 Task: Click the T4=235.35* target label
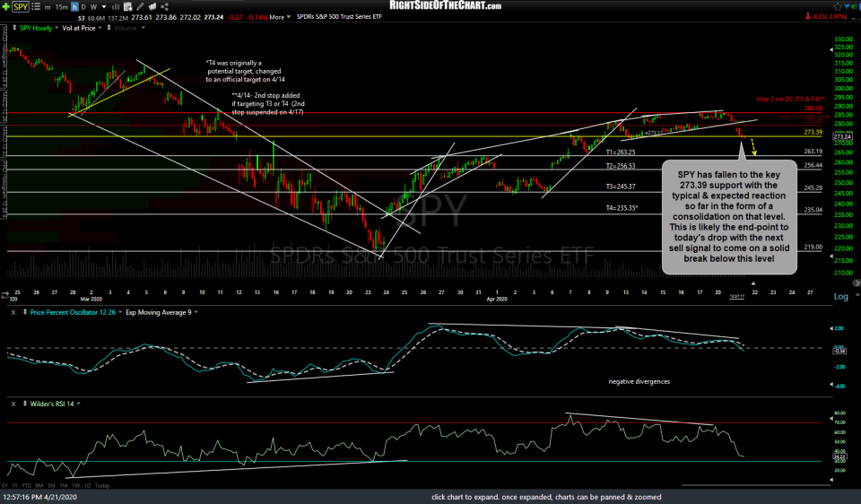[x=622, y=208]
